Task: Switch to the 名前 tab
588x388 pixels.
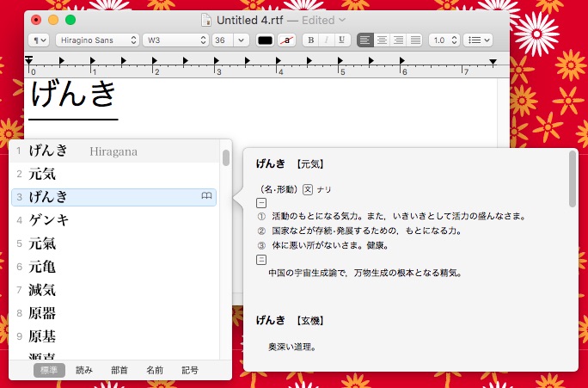Action: point(155,370)
